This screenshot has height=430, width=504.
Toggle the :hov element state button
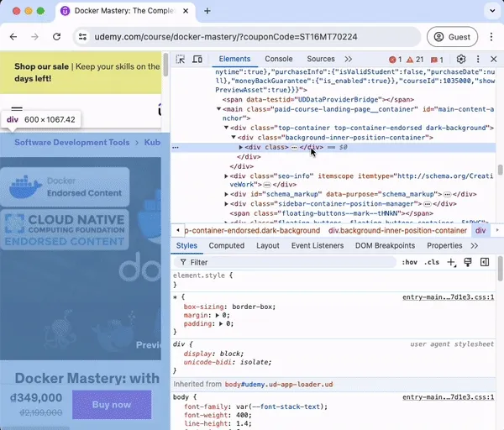click(x=410, y=262)
